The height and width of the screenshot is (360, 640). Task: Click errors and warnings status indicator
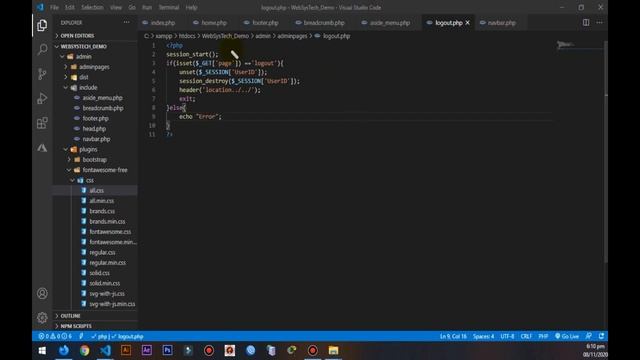pyautogui.click(x=55, y=336)
